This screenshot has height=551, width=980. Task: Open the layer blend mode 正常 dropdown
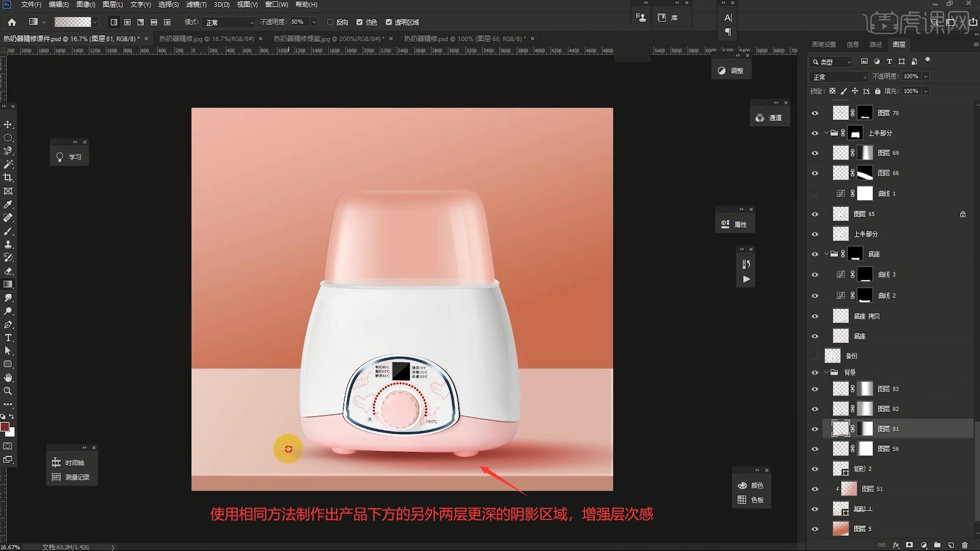coord(838,77)
